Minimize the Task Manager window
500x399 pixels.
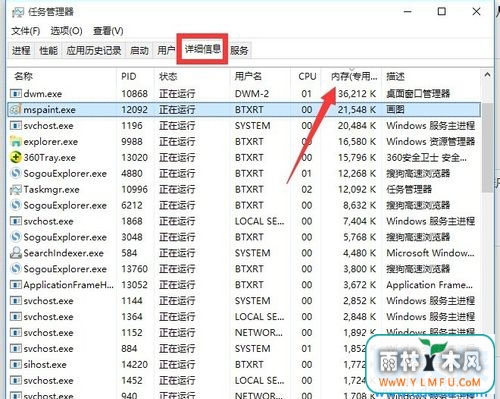click(x=407, y=12)
